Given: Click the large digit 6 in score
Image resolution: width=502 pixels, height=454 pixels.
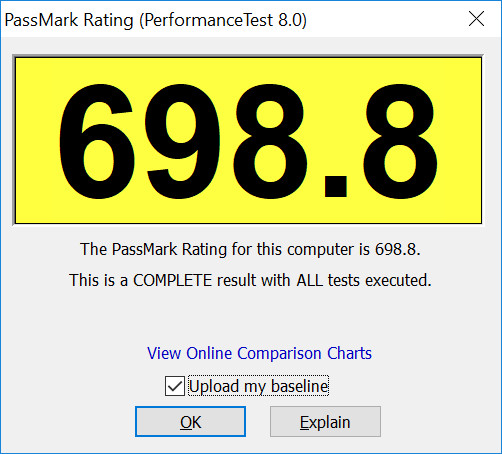Looking at the screenshot, I should tap(97, 141).
